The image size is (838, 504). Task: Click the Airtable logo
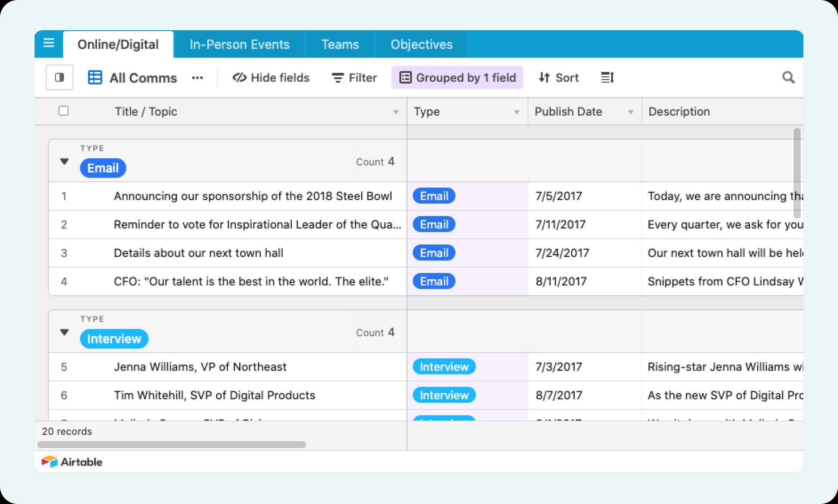pyautogui.click(x=72, y=462)
